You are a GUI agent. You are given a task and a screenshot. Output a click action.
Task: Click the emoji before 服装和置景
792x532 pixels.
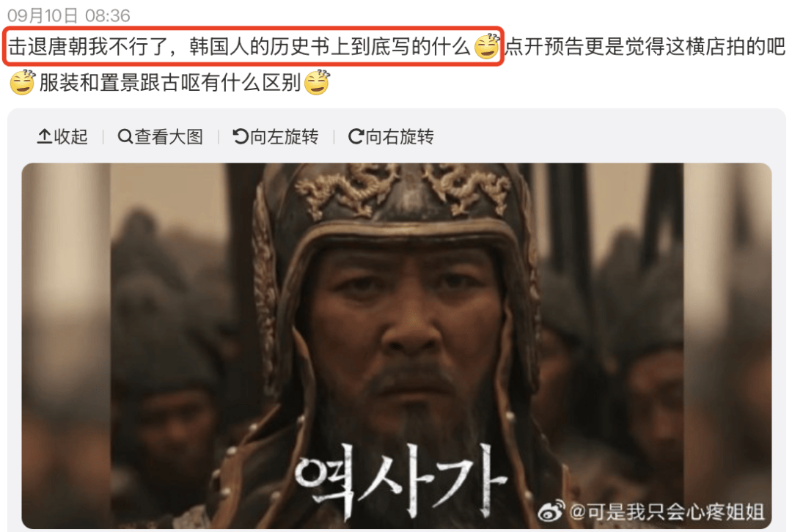point(22,82)
